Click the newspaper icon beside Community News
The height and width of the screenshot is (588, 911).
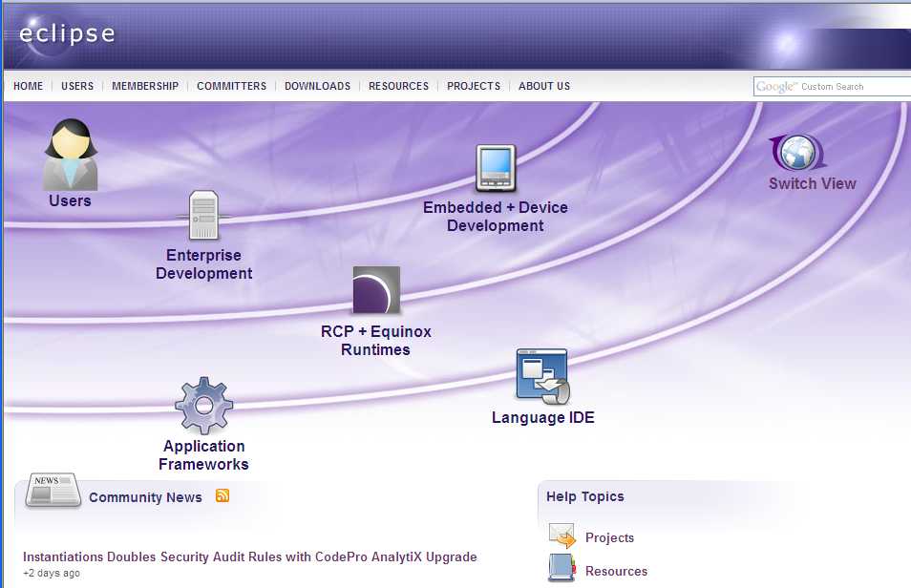click(x=53, y=491)
